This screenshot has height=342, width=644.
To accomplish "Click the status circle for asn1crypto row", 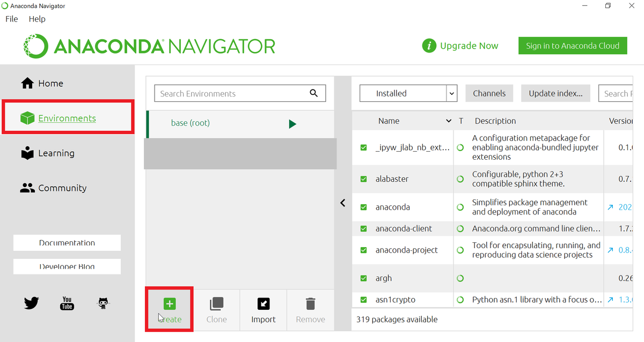I will click(x=460, y=300).
